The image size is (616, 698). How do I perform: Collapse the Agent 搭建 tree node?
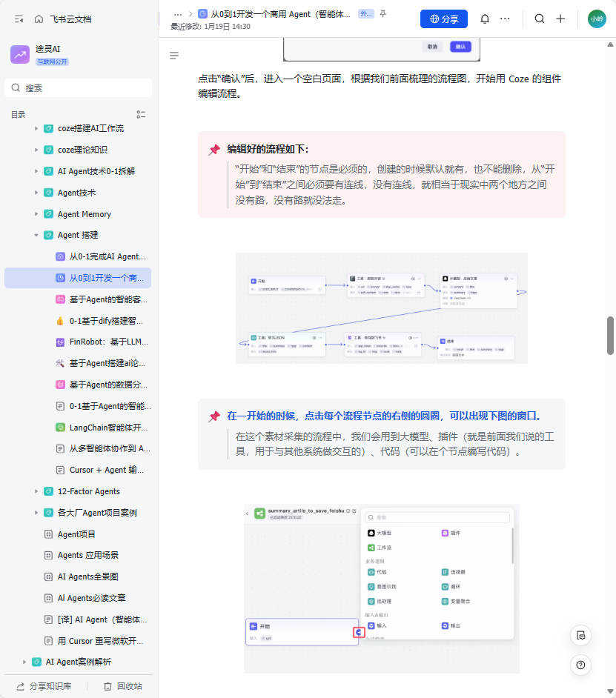pyautogui.click(x=36, y=235)
